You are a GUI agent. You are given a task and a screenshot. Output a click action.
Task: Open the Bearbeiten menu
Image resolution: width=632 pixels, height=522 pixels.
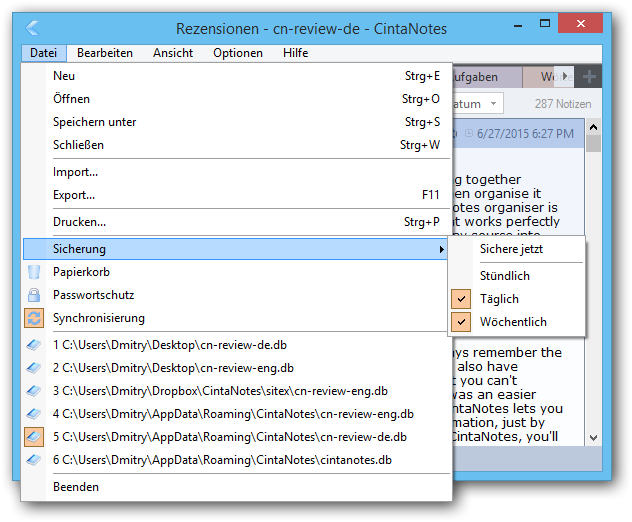[105, 53]
